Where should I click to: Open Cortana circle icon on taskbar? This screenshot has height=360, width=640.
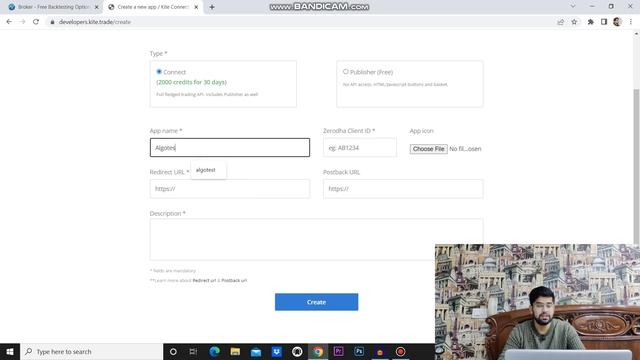coord(173,351)
